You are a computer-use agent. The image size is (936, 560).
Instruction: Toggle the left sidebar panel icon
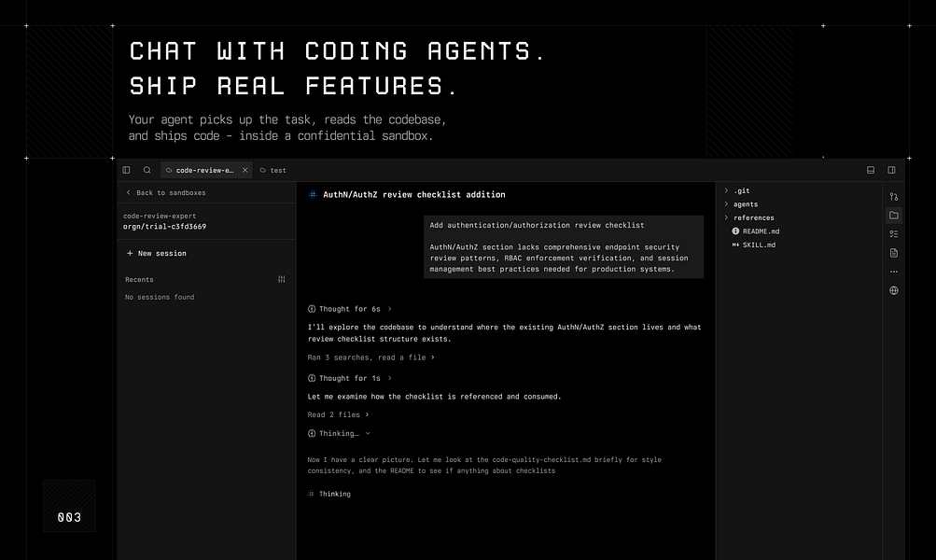126,170
